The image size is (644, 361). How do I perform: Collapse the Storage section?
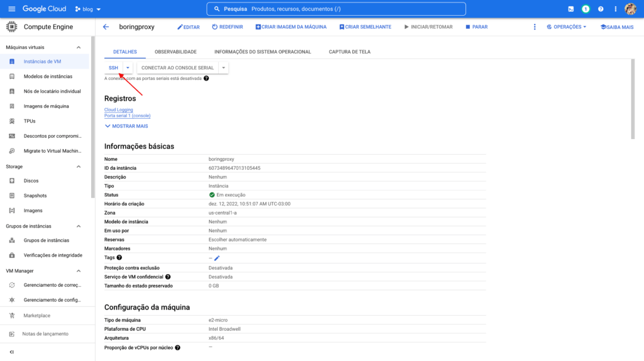[79, 167]
